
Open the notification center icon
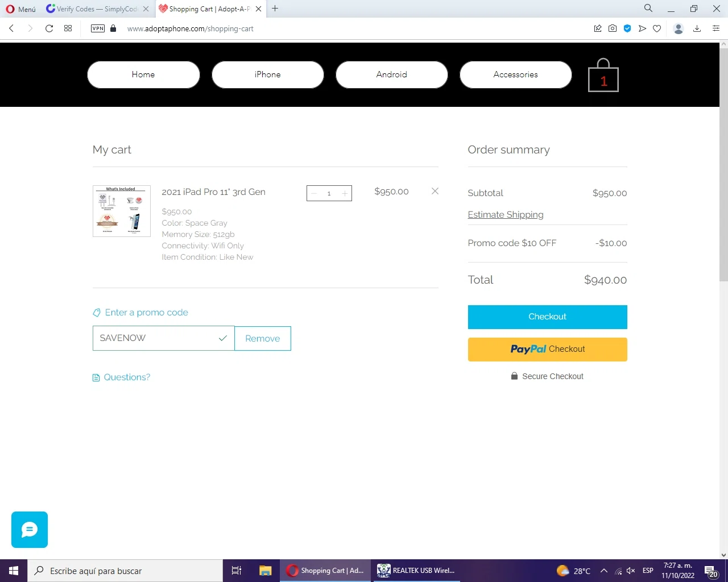[710, 571]
